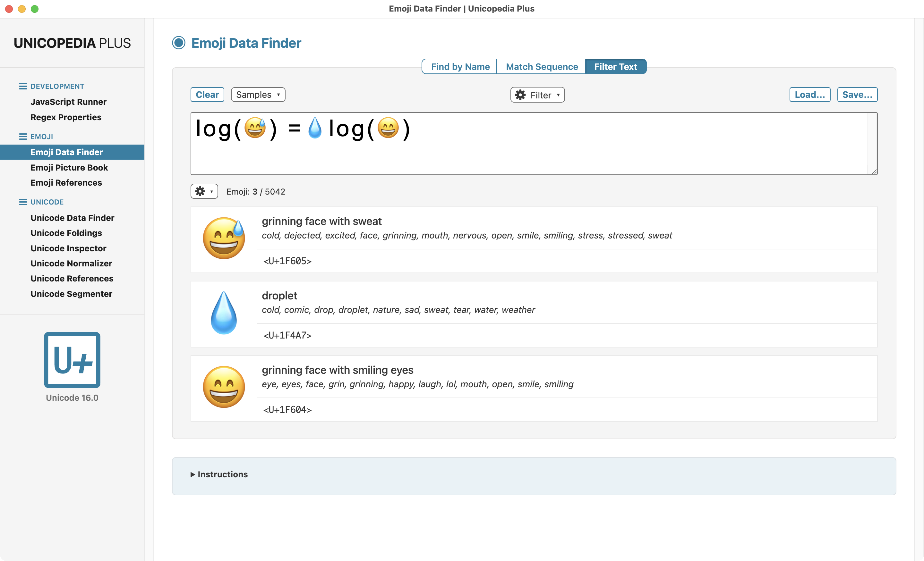Open the Filter gear dropdown
This screenshot has width=924, height=561.
click(x=537, y=95)
